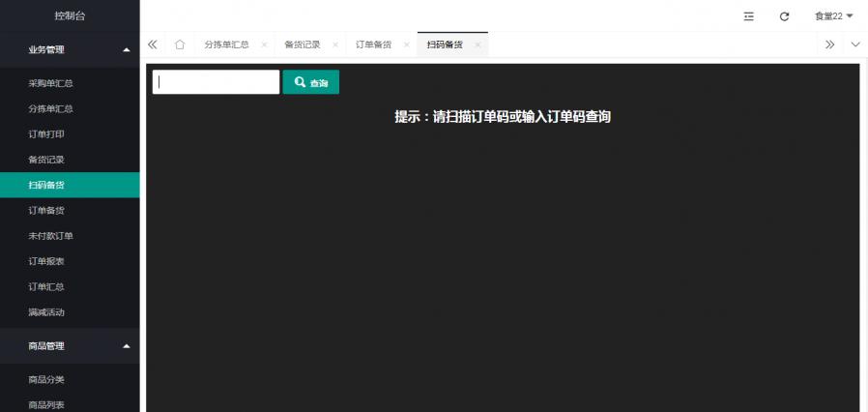The width and height of the screenshot is (868, 412).
Task: Click the refresh icon in header
Action: [x=784, y=16]
